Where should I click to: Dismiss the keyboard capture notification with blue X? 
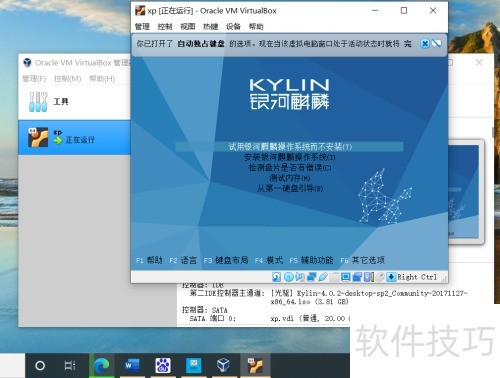pos(425,44)
